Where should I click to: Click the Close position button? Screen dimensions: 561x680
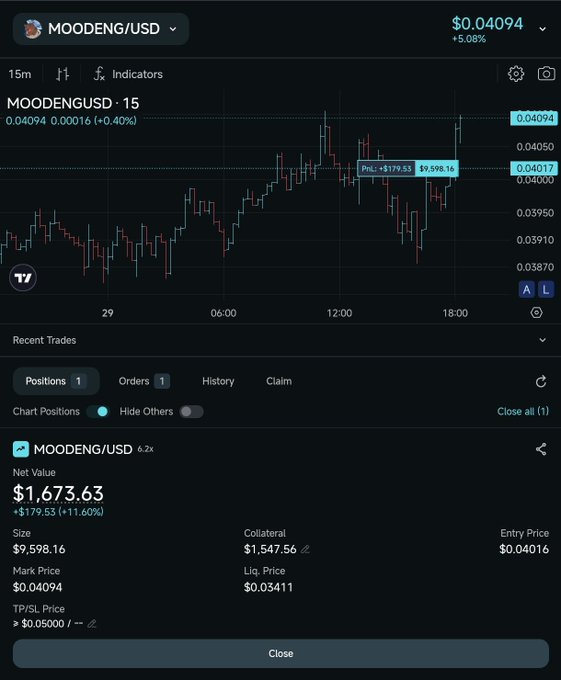(x=280, y=654)
